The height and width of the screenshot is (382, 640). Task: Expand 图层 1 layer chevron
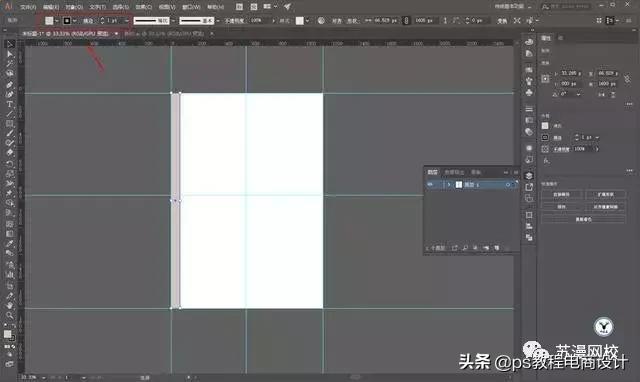(449, 184)
